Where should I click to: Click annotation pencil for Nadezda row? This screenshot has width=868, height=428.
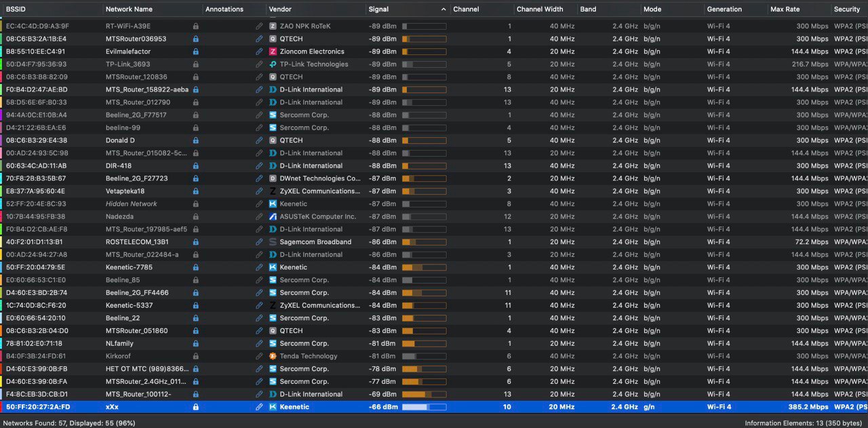point(259,216)
